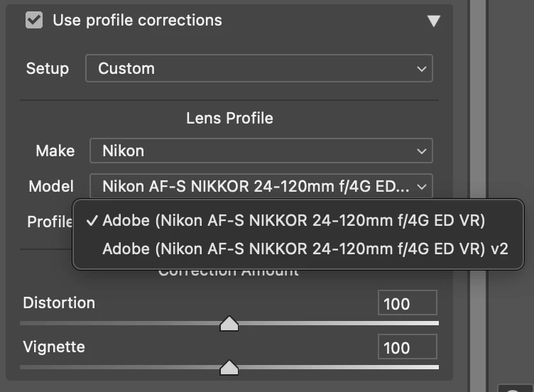Click the Lens Profile heading text
The height and width of the screenshot is (392, 534).
tap(229, 118)
